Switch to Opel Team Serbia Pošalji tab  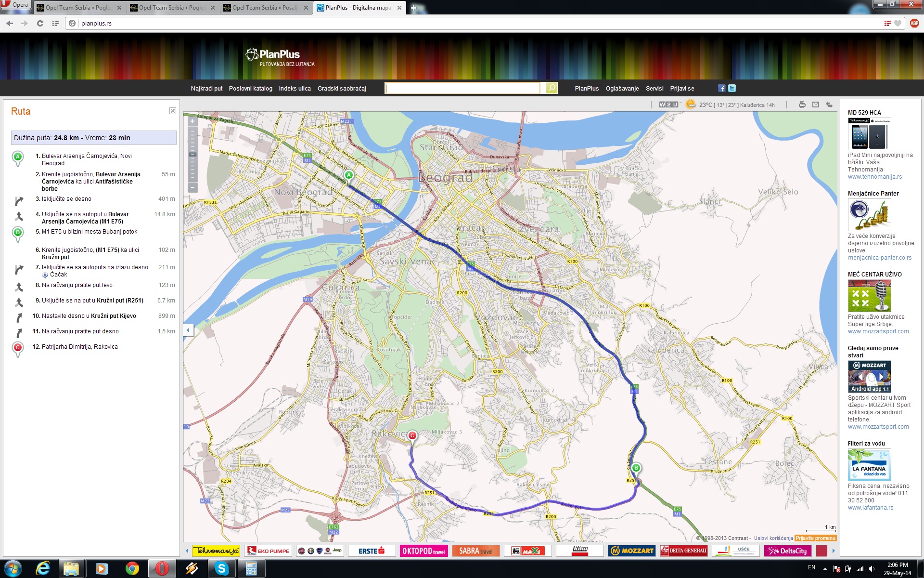(266, 8)
